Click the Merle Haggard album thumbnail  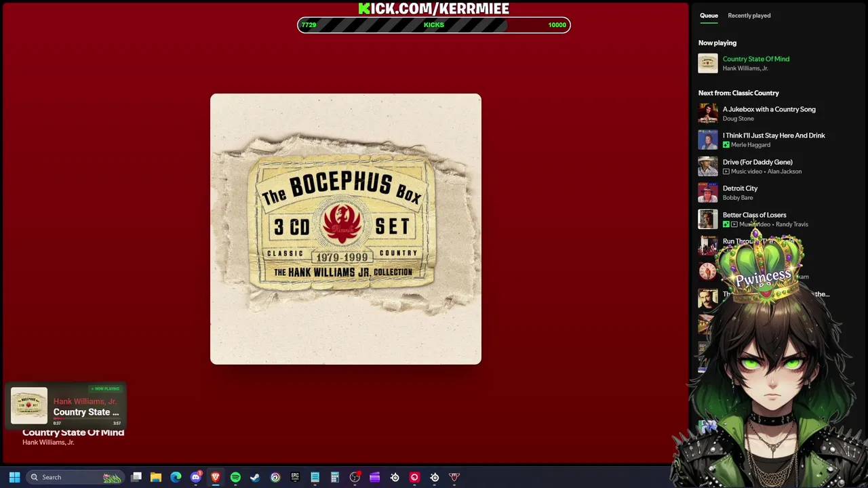pyautogui.click(x=708, y=140)
